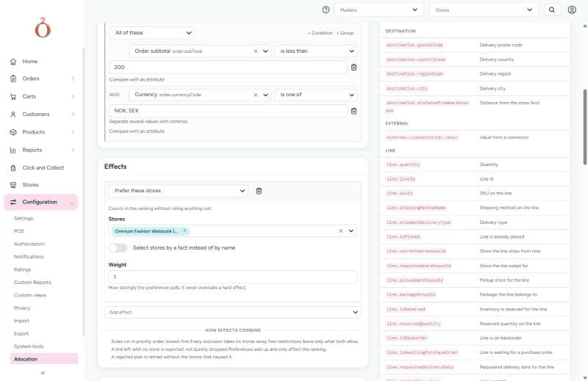
Task: Click the Orders clipboard icon
Action: pos(13,79)
